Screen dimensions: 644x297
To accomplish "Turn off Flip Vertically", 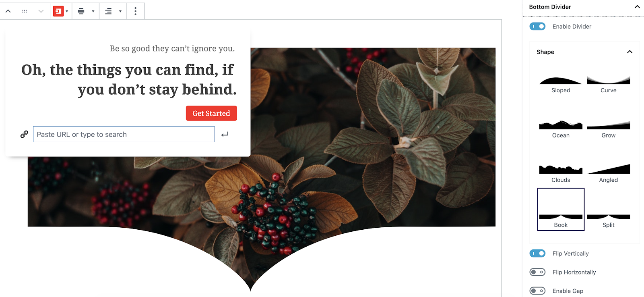I will click(537, 253).
